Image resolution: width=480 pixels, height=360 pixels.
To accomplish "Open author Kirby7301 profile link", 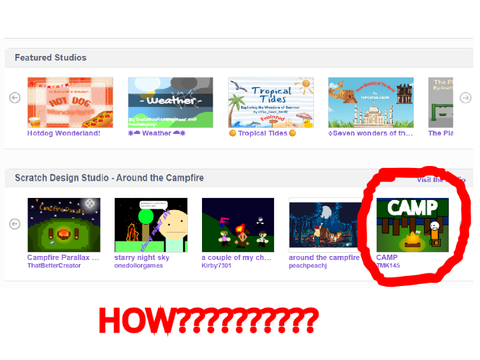I will 216,265.
